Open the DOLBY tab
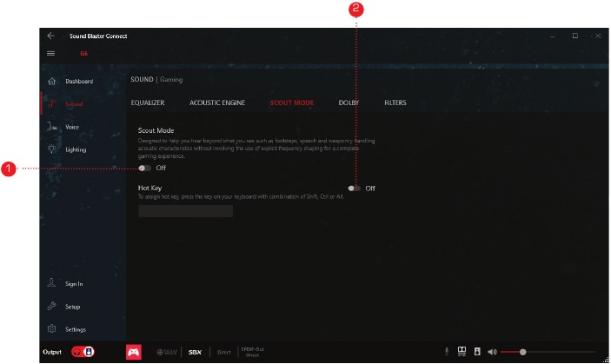The height and width of the screenshot is (364, 611). tap(349, 103)
